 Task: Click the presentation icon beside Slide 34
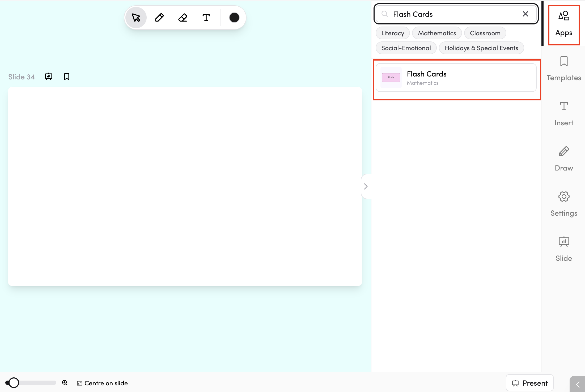coord(49,77)
